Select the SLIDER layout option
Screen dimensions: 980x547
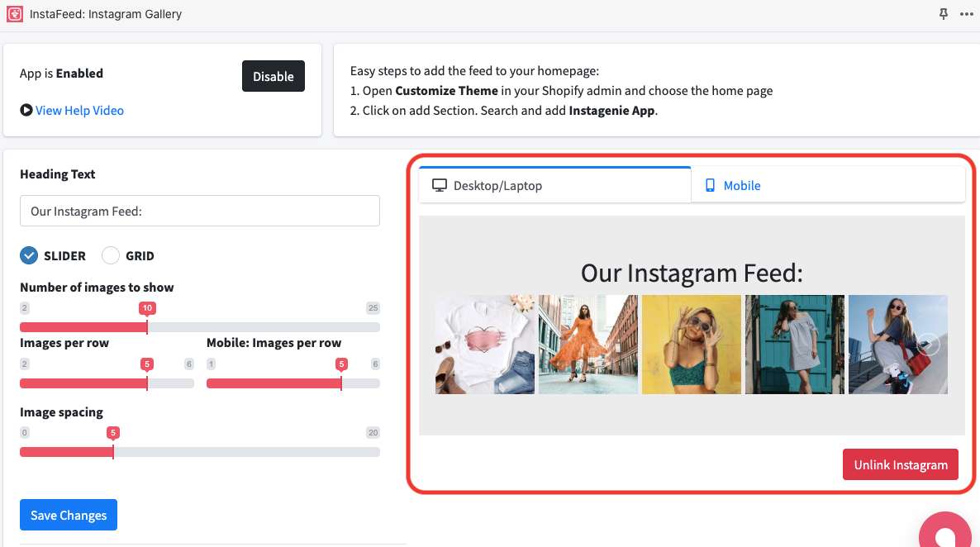tap(29, 255)
